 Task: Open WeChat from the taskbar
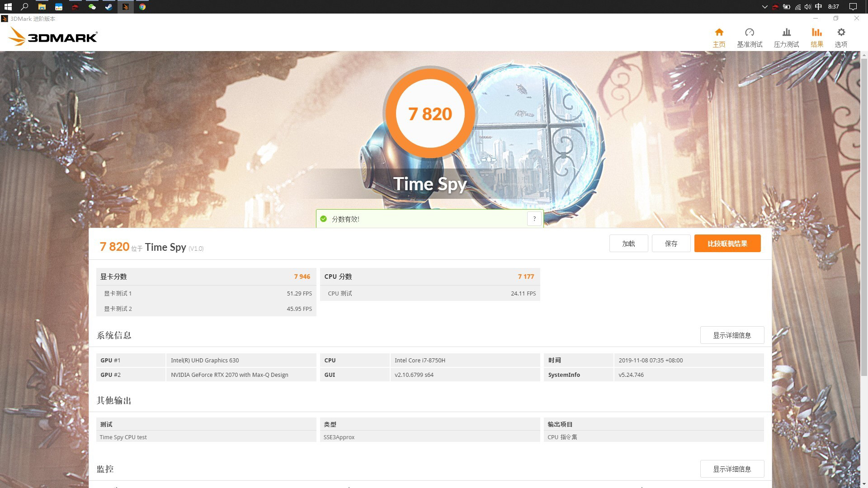pos(92,7)
